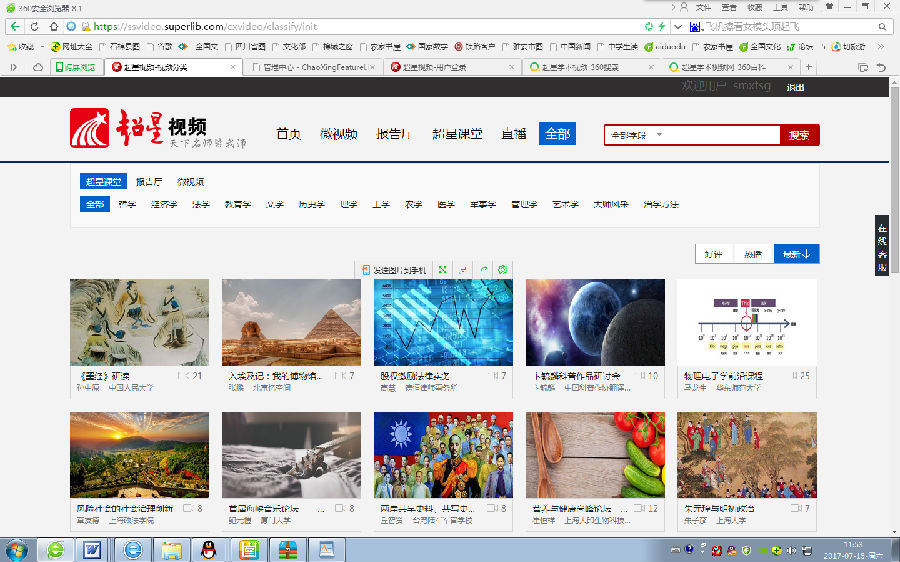This screenshot has width=900, height=562.
Task: Click the system clock in taskbar
Action: click(x=853, y=550)
